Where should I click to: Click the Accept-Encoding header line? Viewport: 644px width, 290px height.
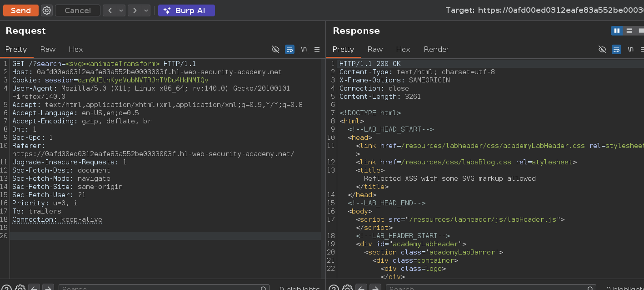(x=82, y=121)
